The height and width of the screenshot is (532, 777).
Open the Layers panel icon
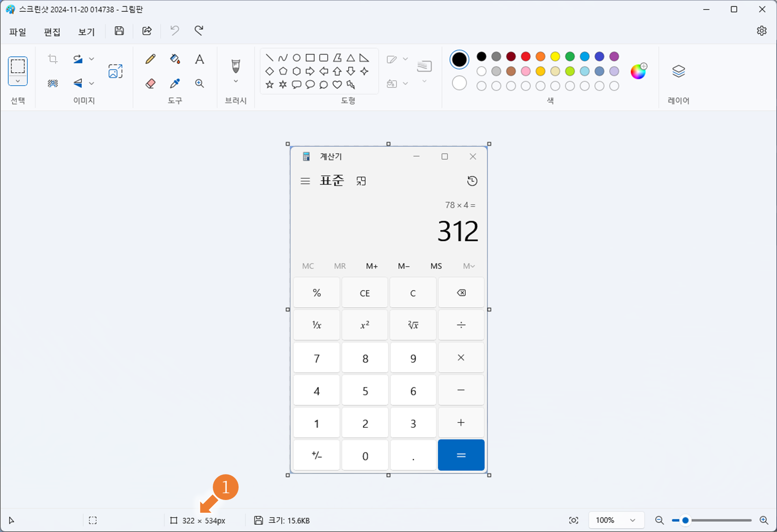(679, 71)
